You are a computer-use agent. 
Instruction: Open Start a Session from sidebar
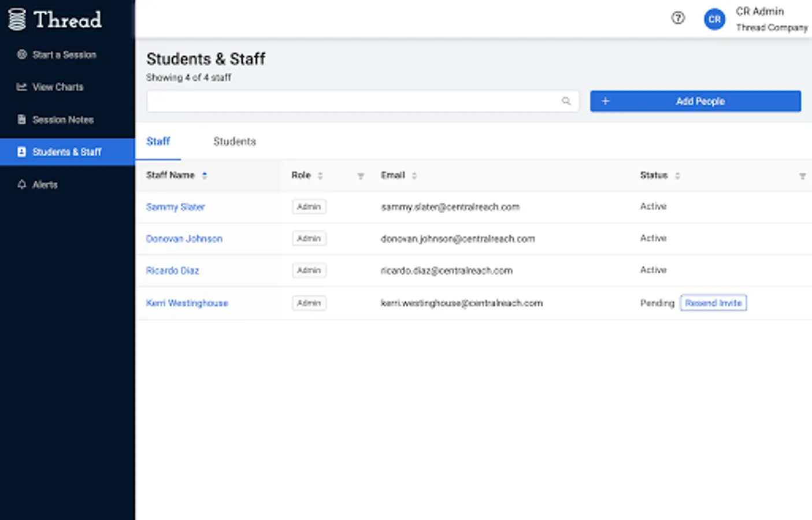tap(64, 55)
